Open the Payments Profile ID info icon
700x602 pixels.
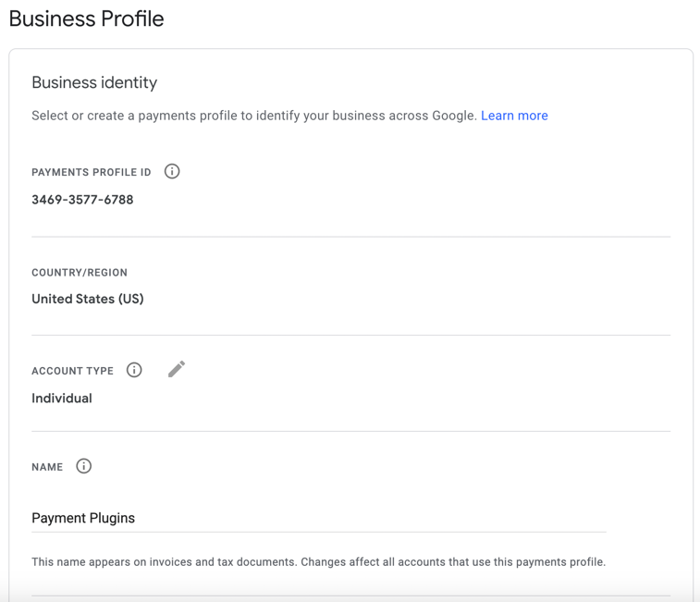[x=172, y=171]
